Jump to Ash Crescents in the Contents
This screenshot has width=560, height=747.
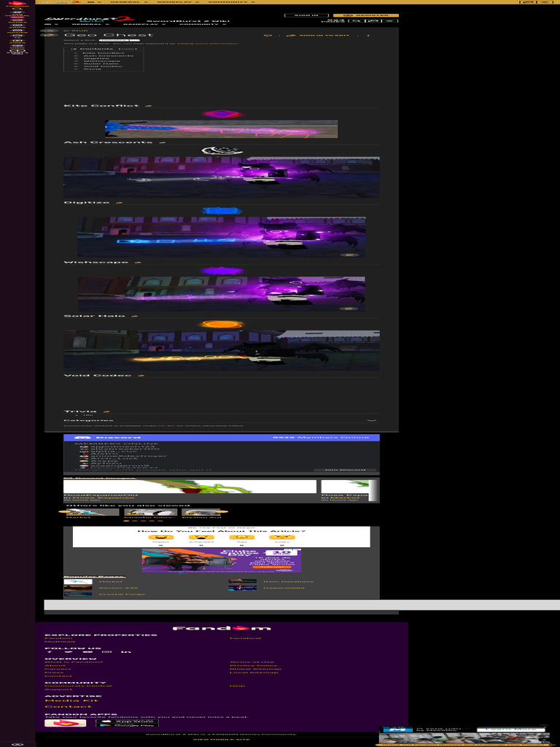(x=108, y=55)
